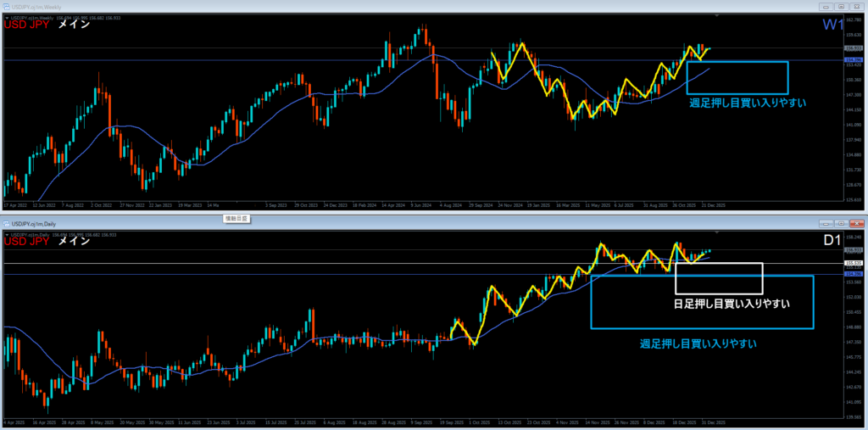Maximize the USDJPY Weekly chart window
The height and width of the screenshot is (430, 868).
click(842, 6)
